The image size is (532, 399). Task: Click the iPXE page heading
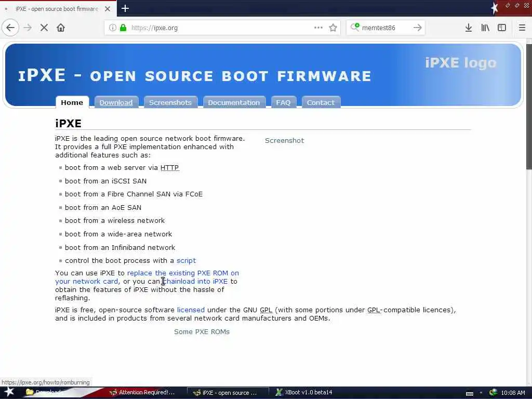68,123
